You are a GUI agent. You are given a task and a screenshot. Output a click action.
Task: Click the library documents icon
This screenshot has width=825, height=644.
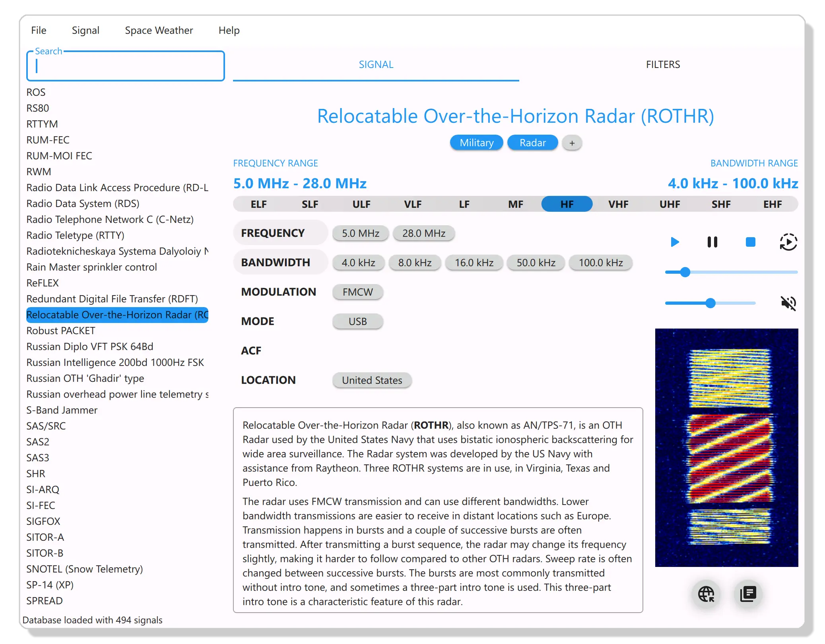point(748,594)
